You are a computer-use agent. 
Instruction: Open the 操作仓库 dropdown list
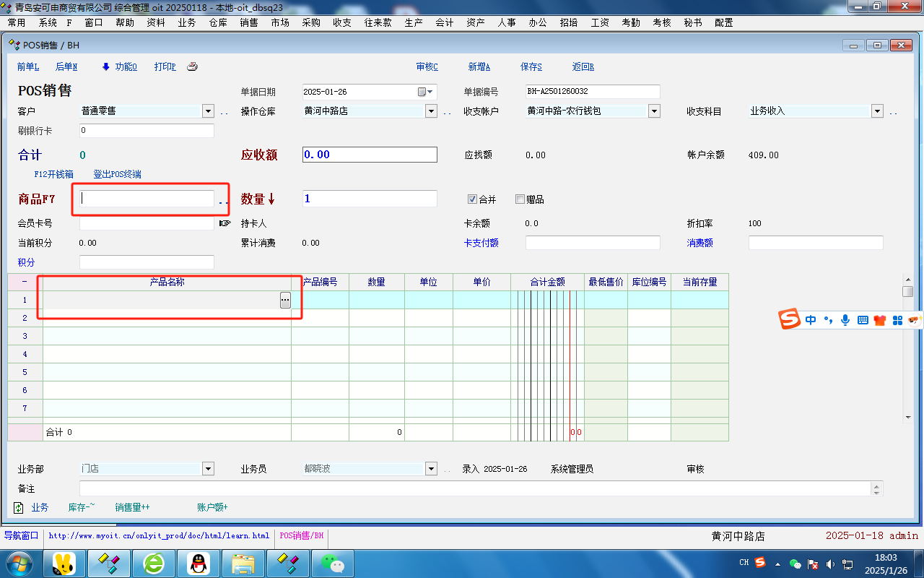pos(431,111)
